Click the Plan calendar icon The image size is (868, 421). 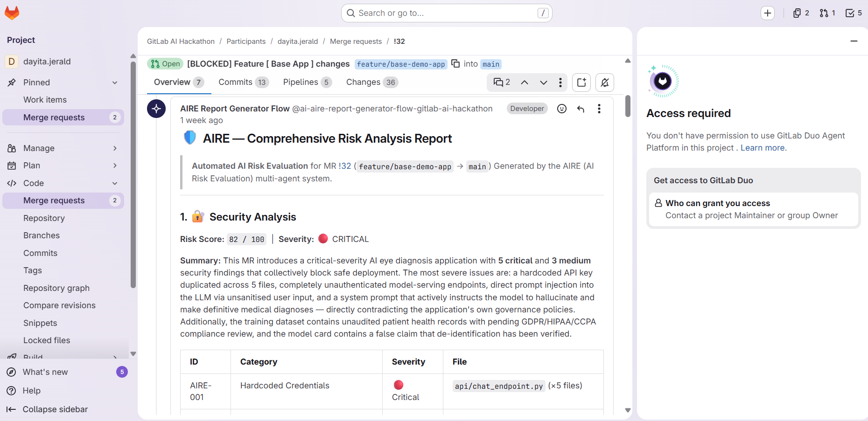click(x=12, y=166)
